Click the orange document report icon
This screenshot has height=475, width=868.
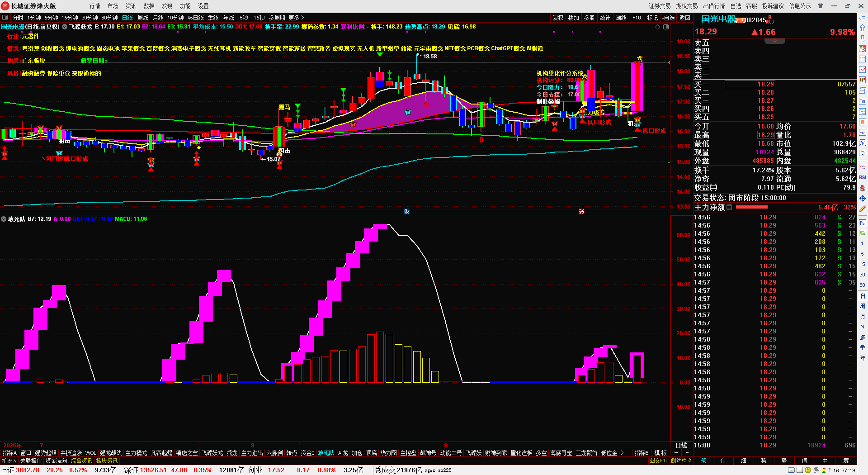pyautogui.click(x=863, y=122)
